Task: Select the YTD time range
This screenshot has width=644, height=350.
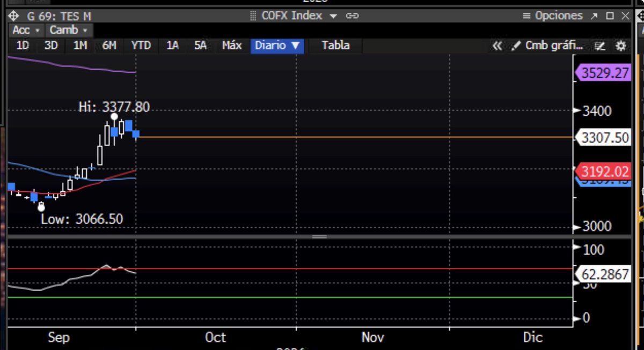Action: [141, 46]
